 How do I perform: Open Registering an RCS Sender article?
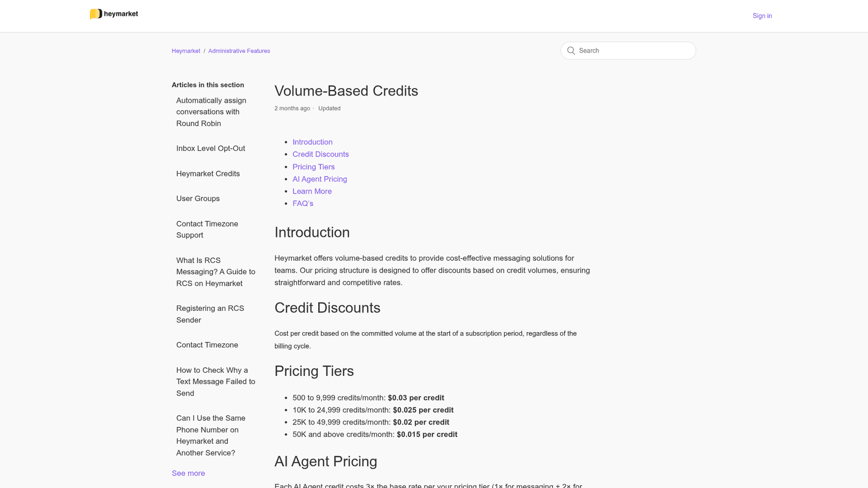click(x=210, y=314)
